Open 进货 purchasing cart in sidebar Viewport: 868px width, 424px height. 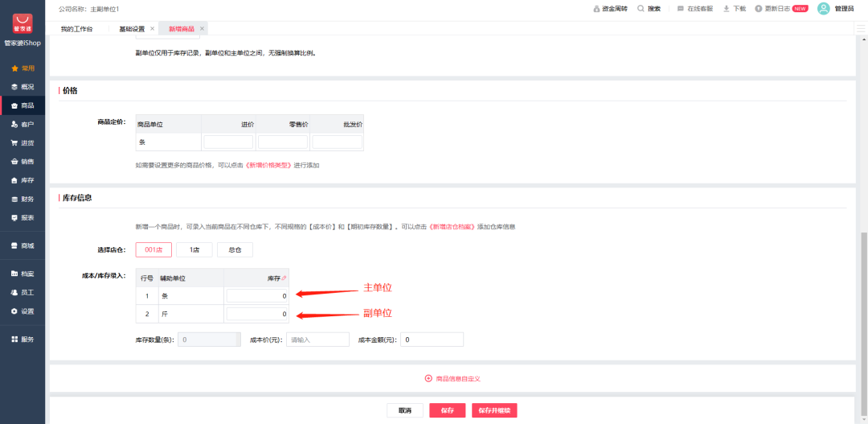pyautogui.click(x=23, y=143)
